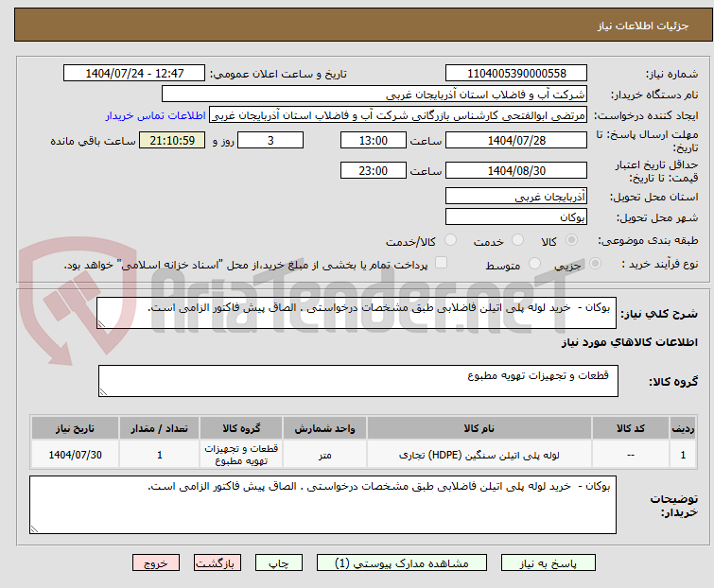The image size is (714, 588).
Task: Click the delivery province field آذربایجان غربی
Action: click(516, 197)
